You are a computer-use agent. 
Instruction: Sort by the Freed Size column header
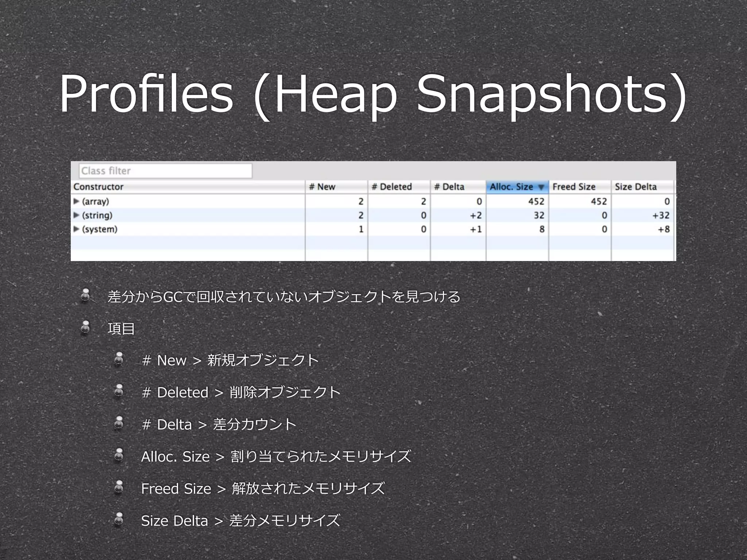pyautogui.click(x=580, y=187)
